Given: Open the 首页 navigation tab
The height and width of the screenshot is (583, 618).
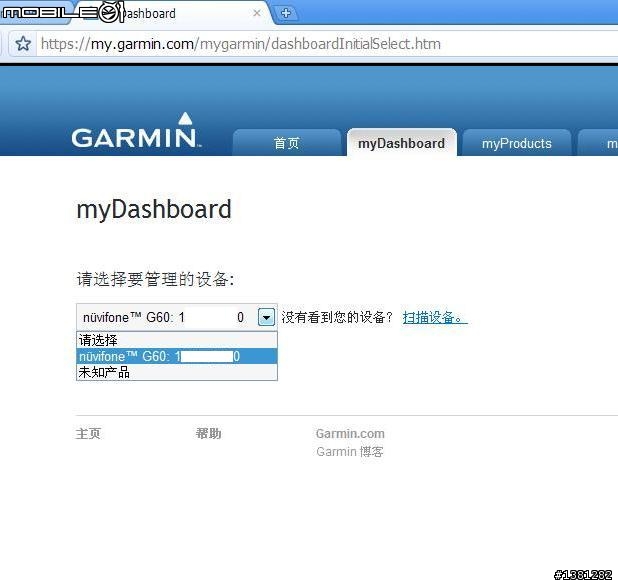Looking at the screenshot, I should coord(287,142).
